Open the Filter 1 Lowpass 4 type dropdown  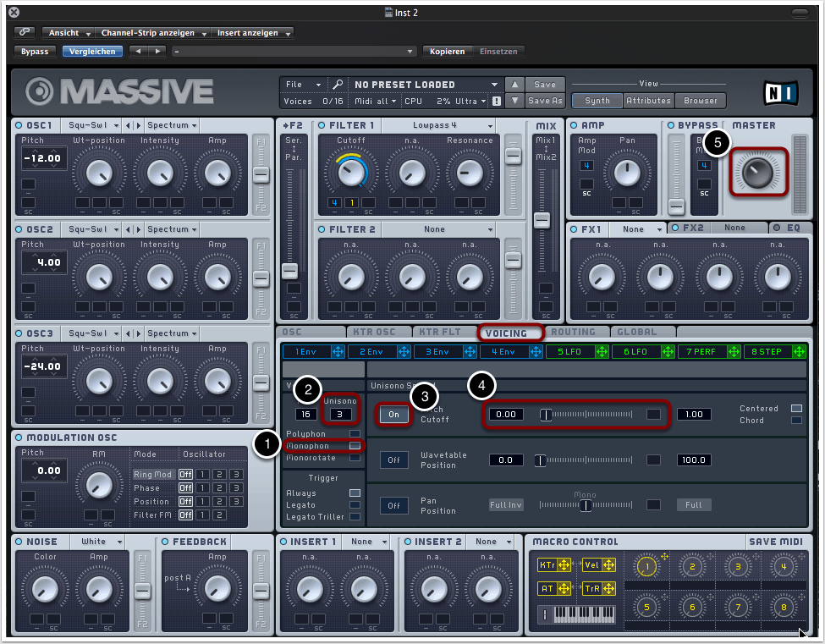click(437, 125)
